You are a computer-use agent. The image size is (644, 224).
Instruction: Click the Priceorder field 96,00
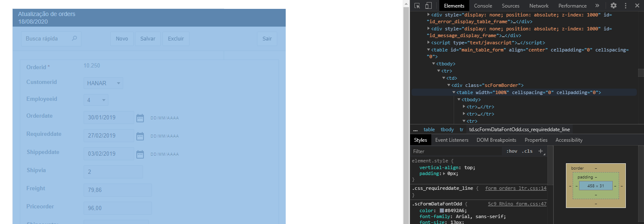point(117,208)
